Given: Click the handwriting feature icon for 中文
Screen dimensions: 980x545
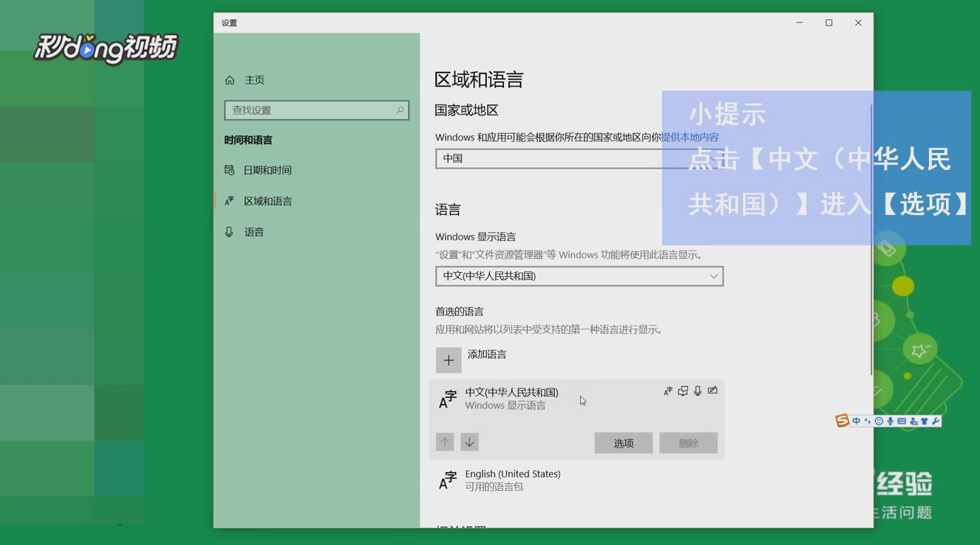Looking at the screenshot, I should (x=713, y=390).
